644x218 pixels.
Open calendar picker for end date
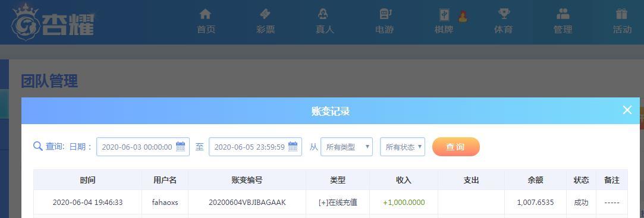[x=293, y=146]
